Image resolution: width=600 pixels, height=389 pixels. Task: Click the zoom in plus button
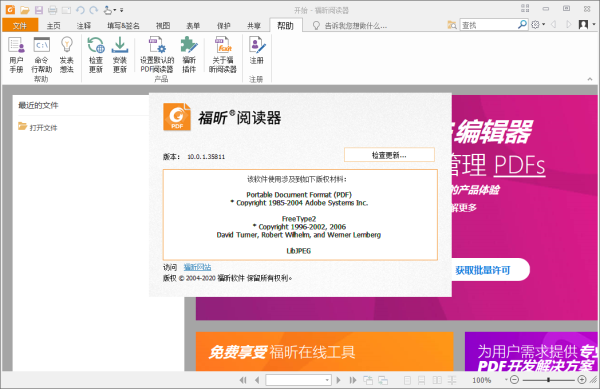(582, 379)
